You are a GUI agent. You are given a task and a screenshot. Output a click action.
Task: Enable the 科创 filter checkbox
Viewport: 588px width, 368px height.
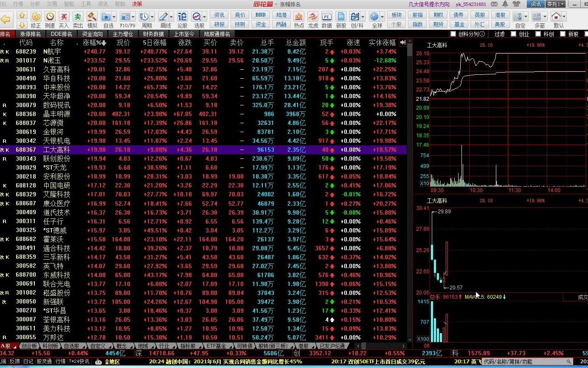[x=538, y=34]
